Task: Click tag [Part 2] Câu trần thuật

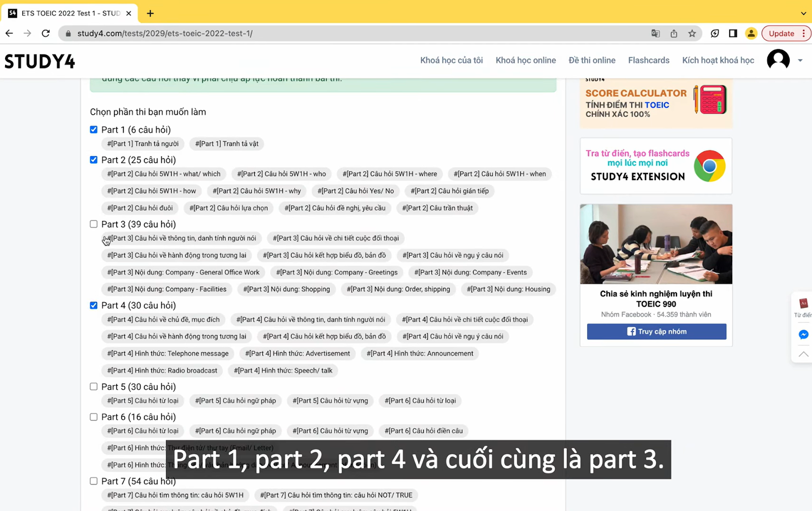Action: [x=437, y=208]
